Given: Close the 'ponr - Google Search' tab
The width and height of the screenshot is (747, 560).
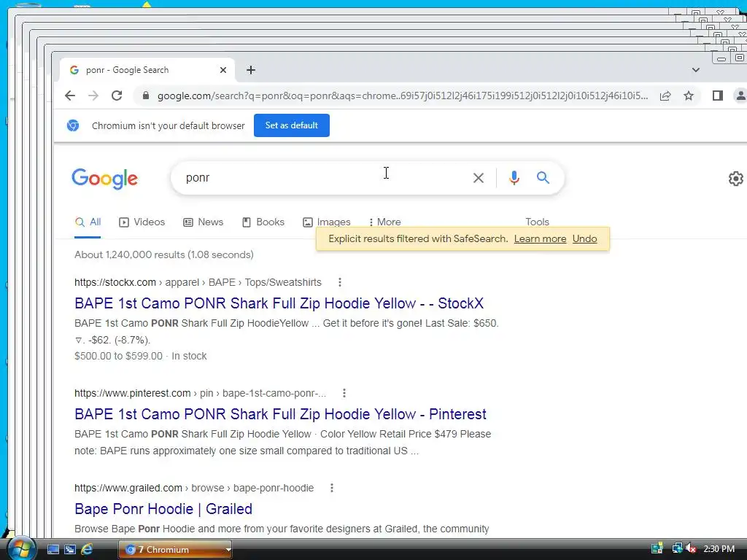Looking at the screenshot, I should 223,70.
